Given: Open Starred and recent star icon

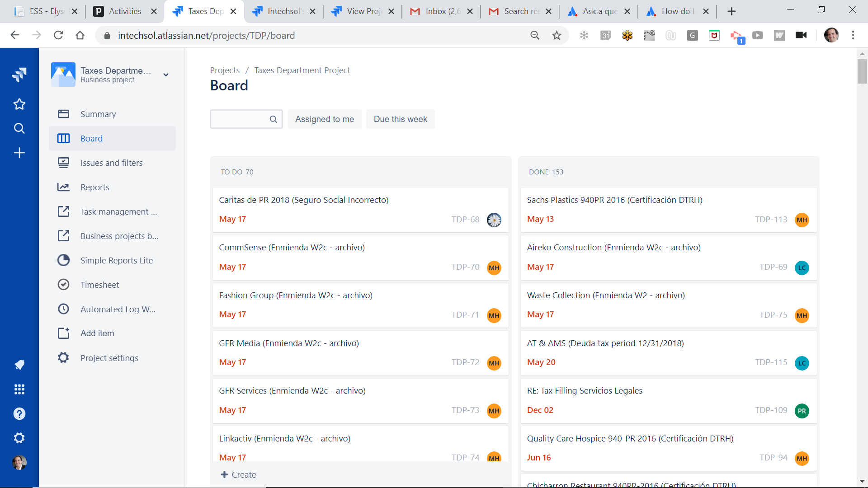Looking at the screenshot, I should pyautogui.click(x=19, y=104).
